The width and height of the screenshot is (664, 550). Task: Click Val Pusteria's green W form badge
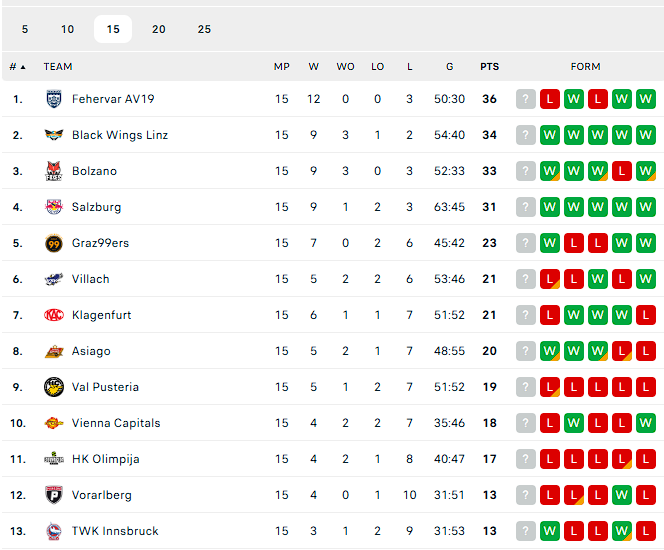pos(646,387)
